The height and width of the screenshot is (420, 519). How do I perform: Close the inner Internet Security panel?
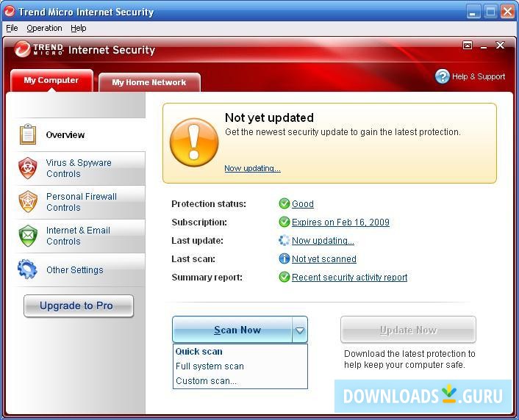click(500, 45)
